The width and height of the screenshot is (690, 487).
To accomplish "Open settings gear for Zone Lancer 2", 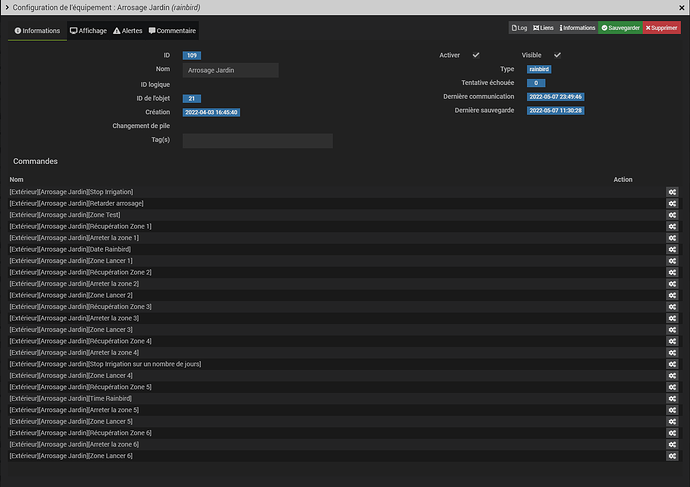I will pos(672,295).
